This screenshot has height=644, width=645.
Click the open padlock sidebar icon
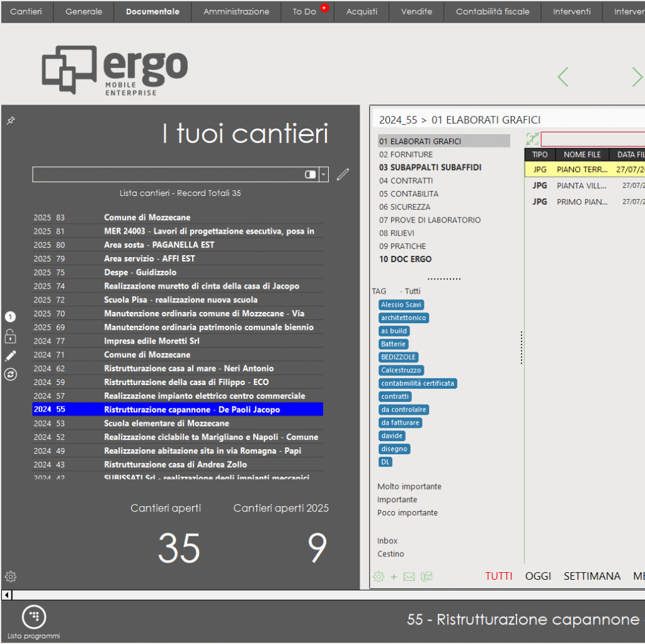10,336
